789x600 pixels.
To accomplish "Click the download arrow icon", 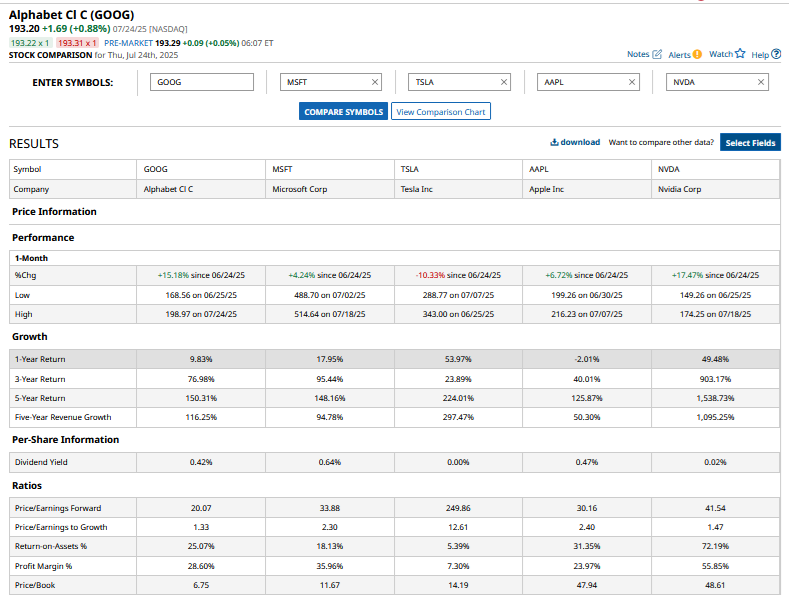I will click(554, 142).
